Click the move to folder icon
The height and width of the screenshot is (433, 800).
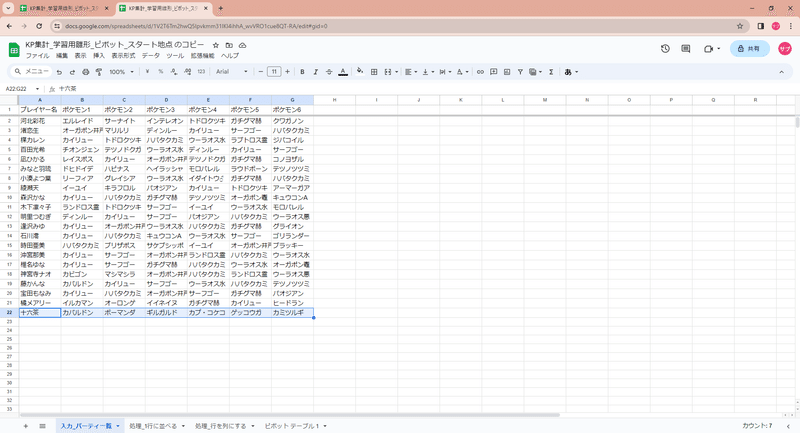[229, 45]
